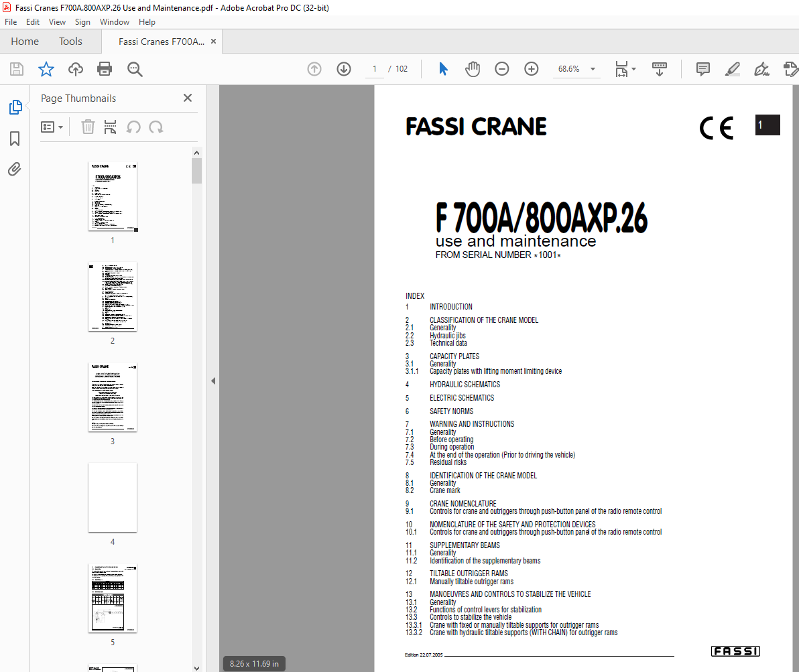799x672 pixels.
Task: Click the thumbnails scrollbar thumb
Action: (196, 171)
